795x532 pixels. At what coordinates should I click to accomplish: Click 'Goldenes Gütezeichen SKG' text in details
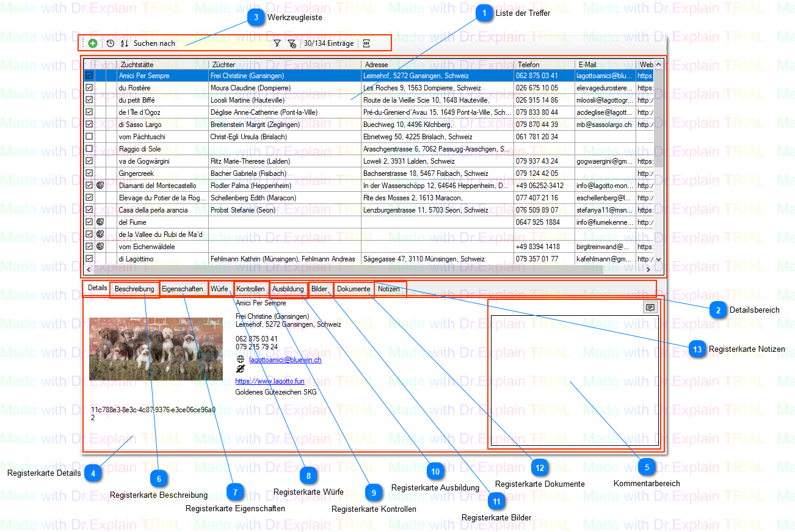click(x=276, y=392)
